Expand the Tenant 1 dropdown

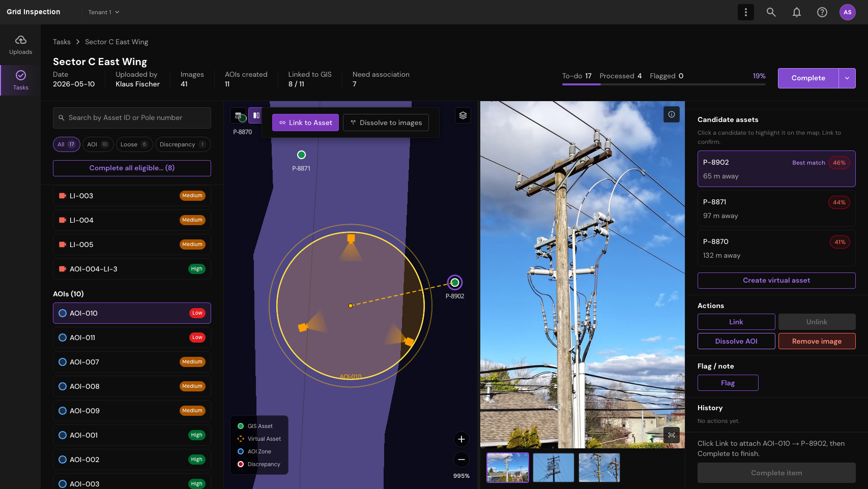point(104,12)
